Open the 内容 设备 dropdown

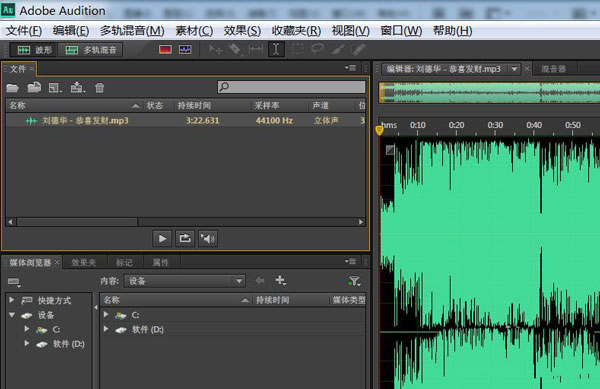[184, 281]
